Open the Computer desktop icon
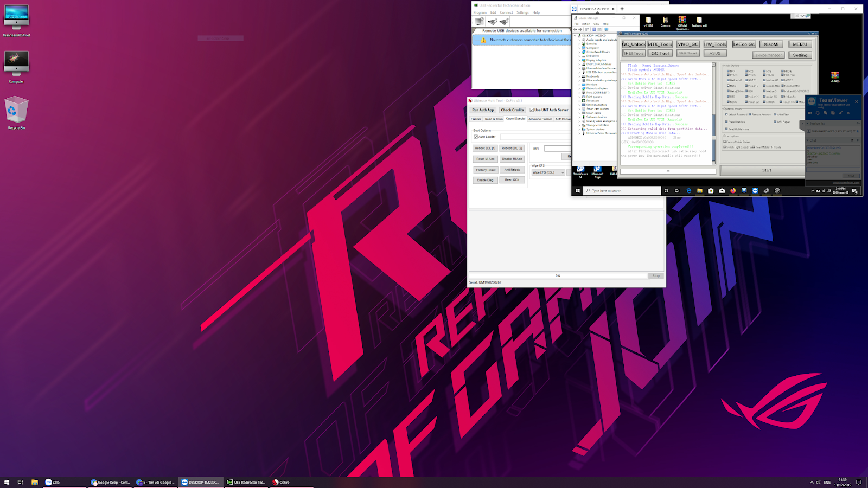 click(16, 67)
